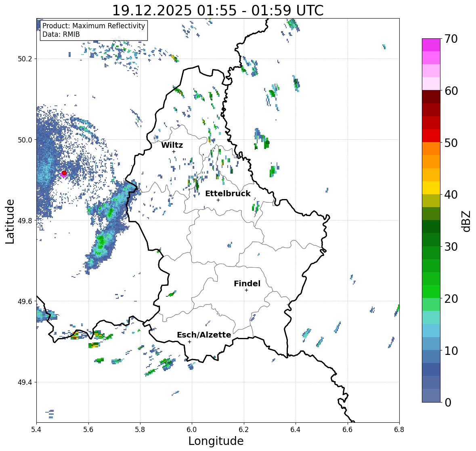Click the 50.2 latitude tick label
This screenshot has width=476, height=451.
pos(25,59)
